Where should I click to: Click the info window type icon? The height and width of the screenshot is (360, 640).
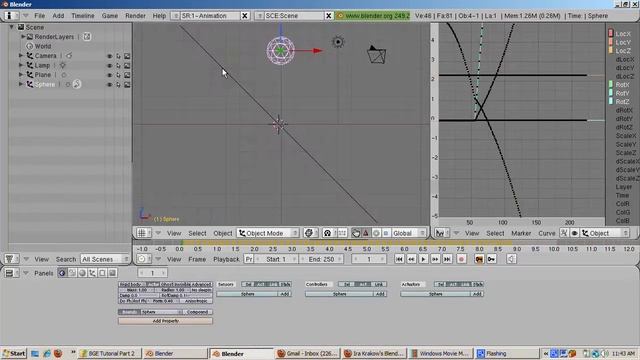(11, 16)
